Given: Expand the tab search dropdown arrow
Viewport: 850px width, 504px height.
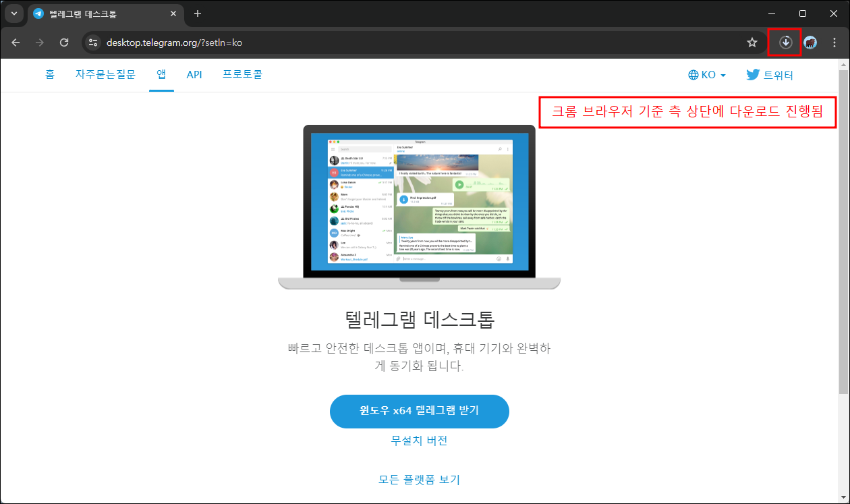Looking at the screenshot, I should click(x=13, y=13).
